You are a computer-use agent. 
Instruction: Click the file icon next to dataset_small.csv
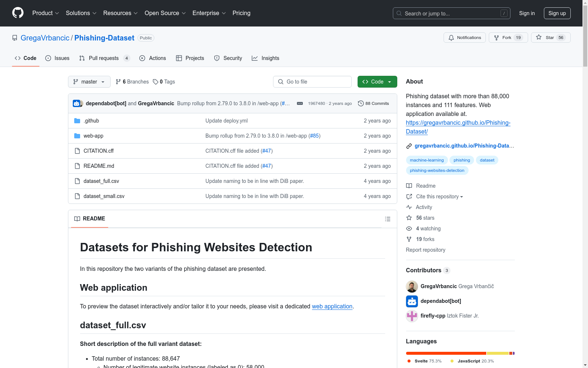[x=77, y=196]
